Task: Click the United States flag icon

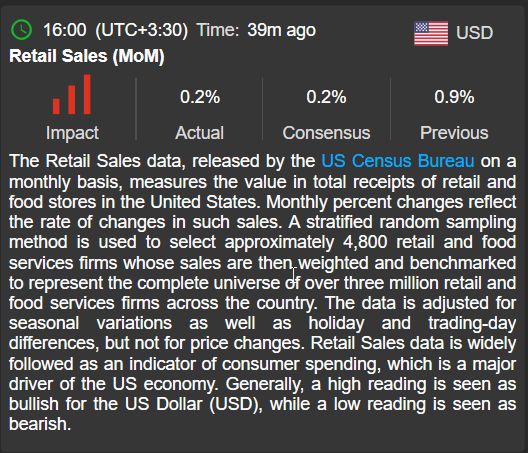Action: 431,33
